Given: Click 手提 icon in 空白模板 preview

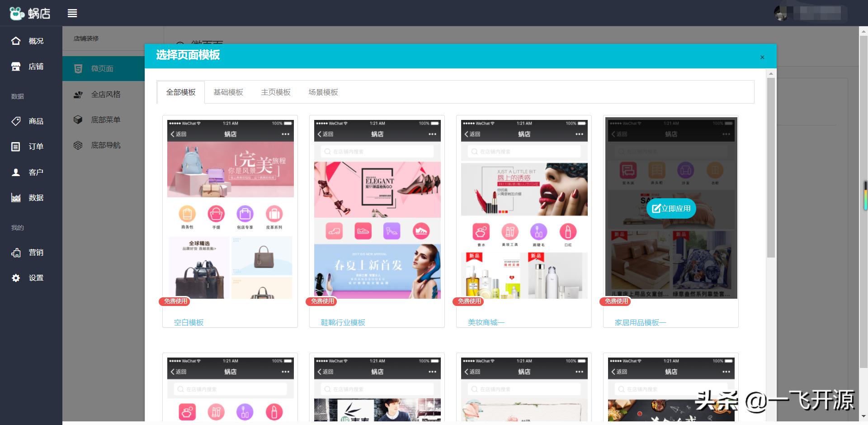Looking at the screenshot, I should (x=216, y=214).
